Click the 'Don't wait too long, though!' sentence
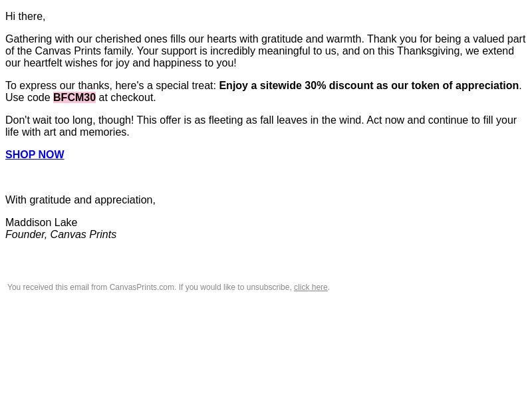The width and height of the screenshot is (532, 399). [x=70, y=120]
